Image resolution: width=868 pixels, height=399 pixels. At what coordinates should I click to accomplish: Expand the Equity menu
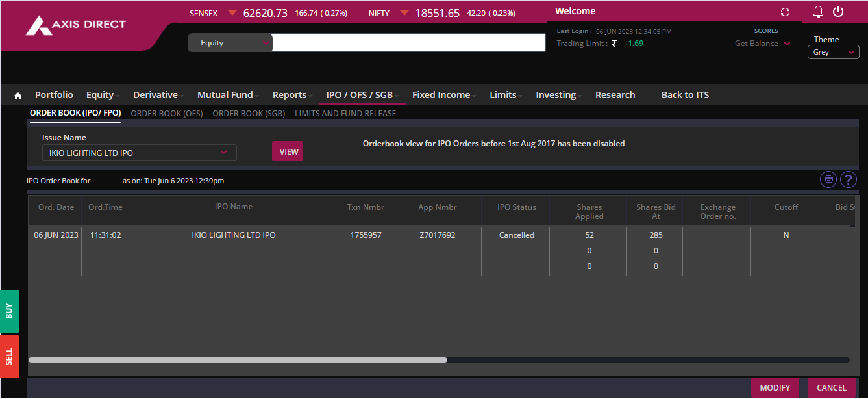coord(103,95)
